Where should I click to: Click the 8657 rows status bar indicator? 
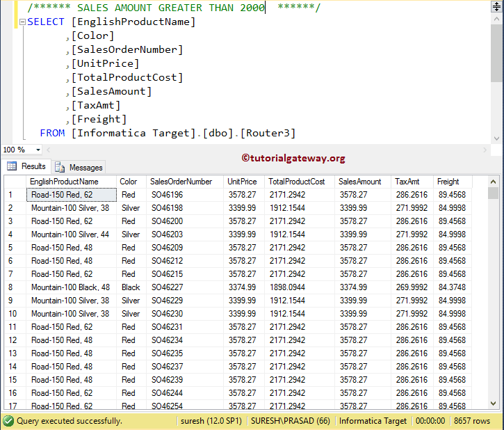[473, 421]
